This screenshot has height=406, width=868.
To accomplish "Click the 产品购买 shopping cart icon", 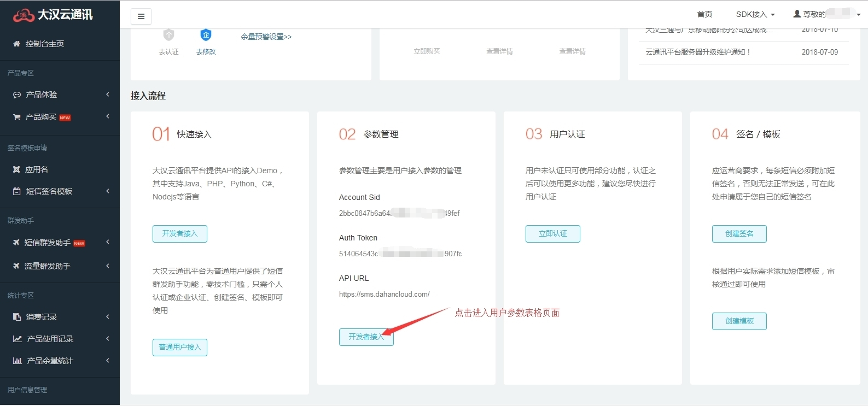I will [16, 117].
